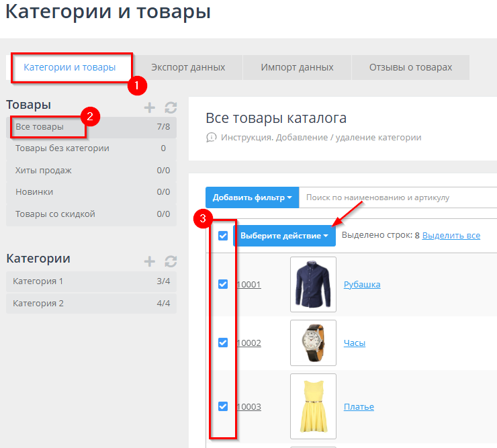497x448 pixels.
Task: Click the yellow dress product thumbnail
Action: pyautogui.click(x=313, y=406)
